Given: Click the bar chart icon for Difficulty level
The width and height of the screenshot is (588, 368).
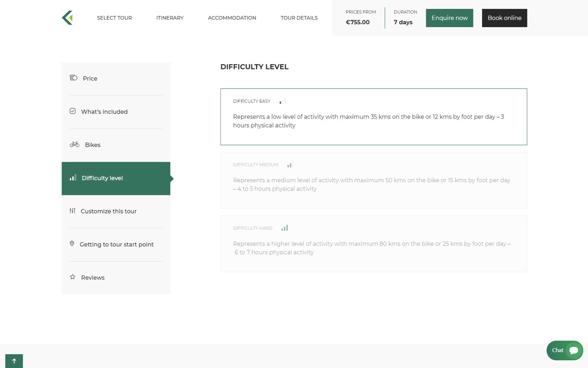Looking at the screenshot, I should coord(73,178).
